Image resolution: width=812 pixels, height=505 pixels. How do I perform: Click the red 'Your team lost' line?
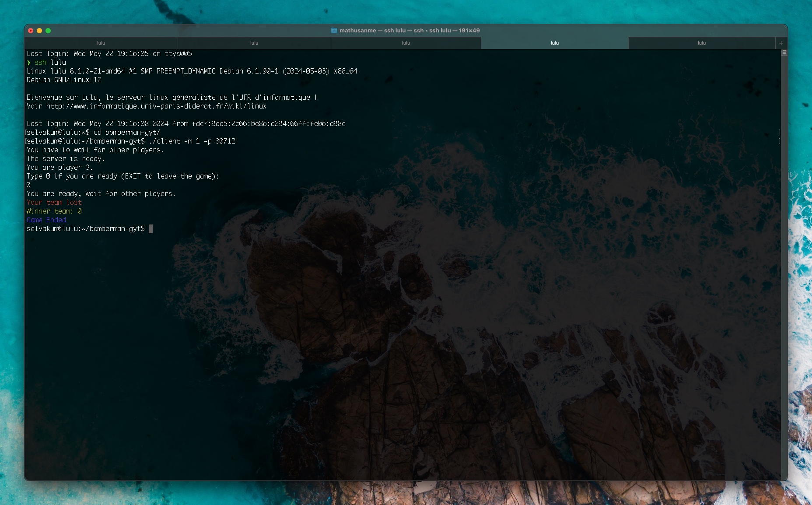(54, 203)
